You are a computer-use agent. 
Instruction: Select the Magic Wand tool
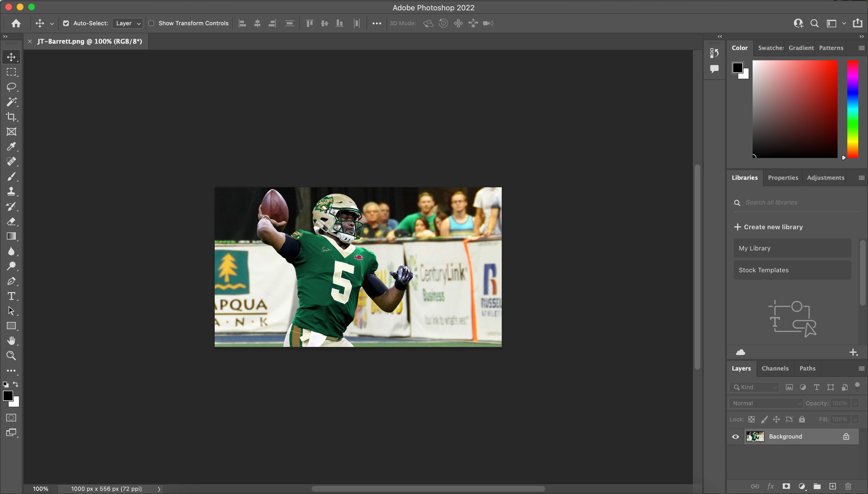click(11, 102)
